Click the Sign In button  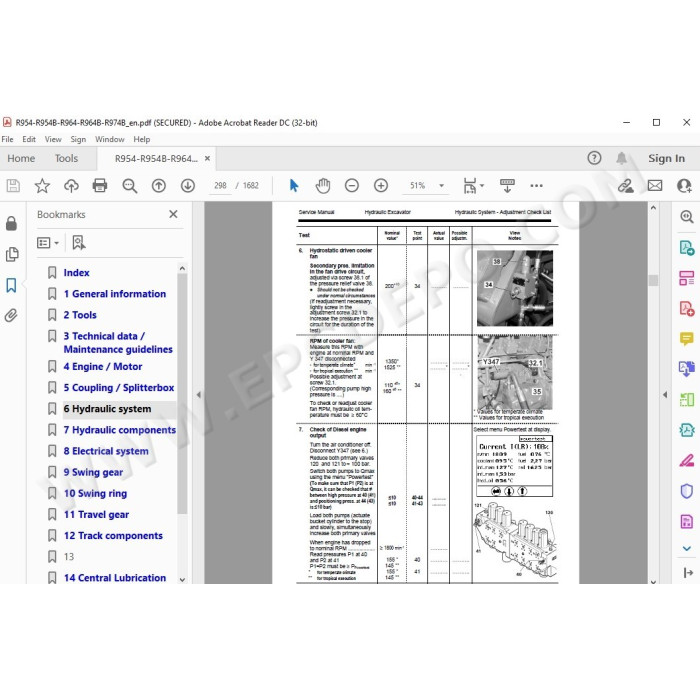coord(666,158)
